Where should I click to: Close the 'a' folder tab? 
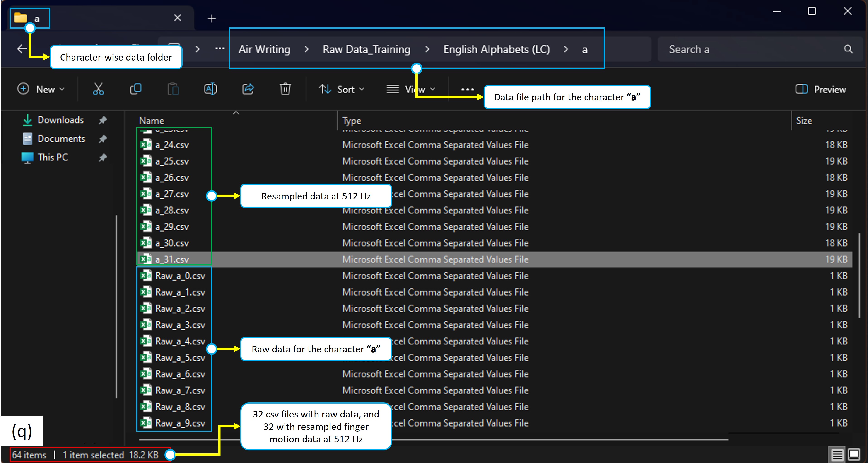(x=178, y=18)
